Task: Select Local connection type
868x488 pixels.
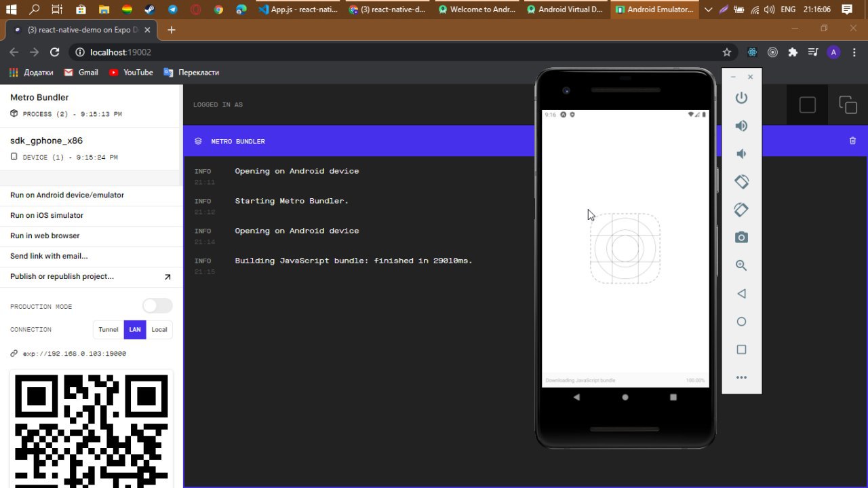Action: click(x=159, y=330)
